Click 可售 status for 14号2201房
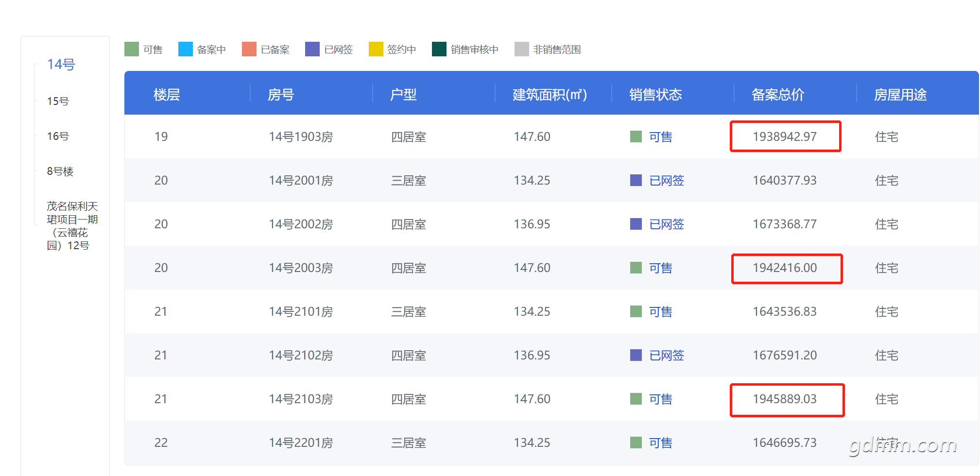980x476 pixels. (x=660, y=442)
